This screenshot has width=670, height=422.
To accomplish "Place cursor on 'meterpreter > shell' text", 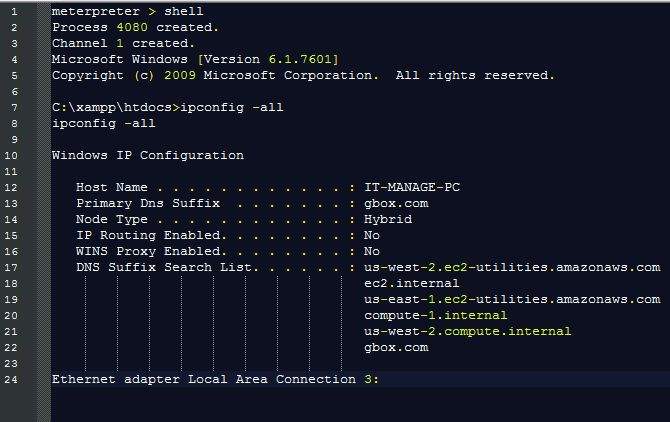I will pyautogui.click(x=127, y=11).
